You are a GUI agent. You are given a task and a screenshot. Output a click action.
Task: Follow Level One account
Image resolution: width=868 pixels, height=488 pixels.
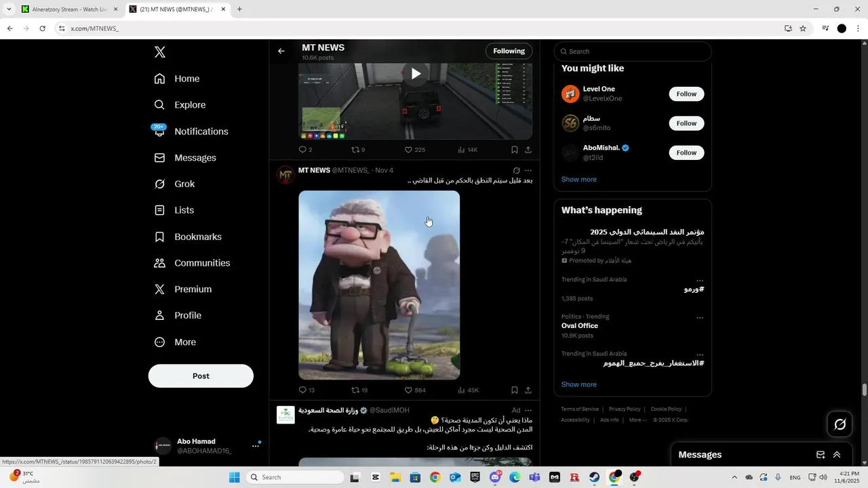click(686, 94)
